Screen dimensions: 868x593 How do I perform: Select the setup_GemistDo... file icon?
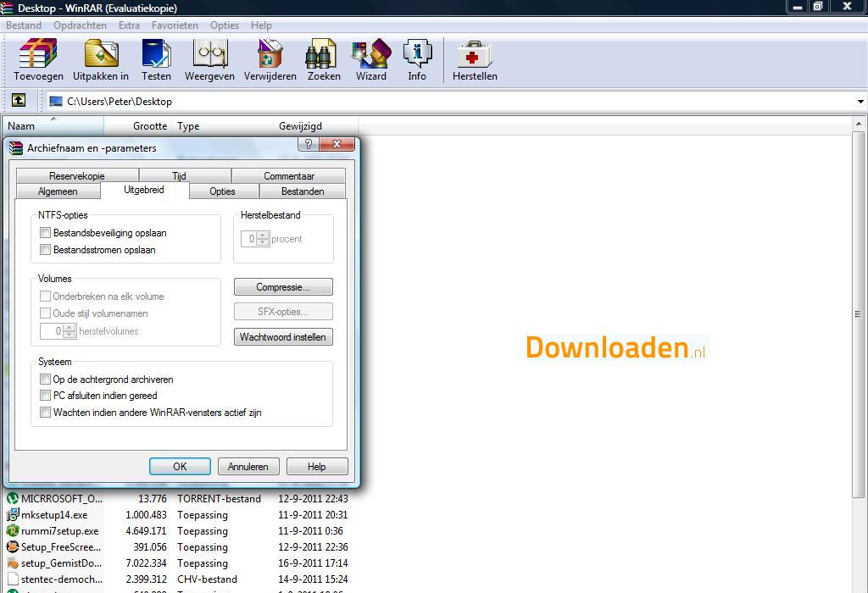(x=12, y=563)
